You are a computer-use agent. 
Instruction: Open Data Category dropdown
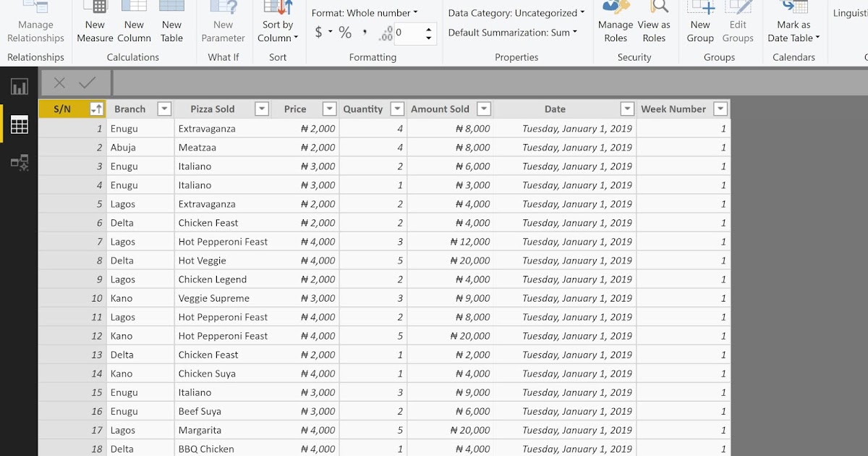point(516,13)
